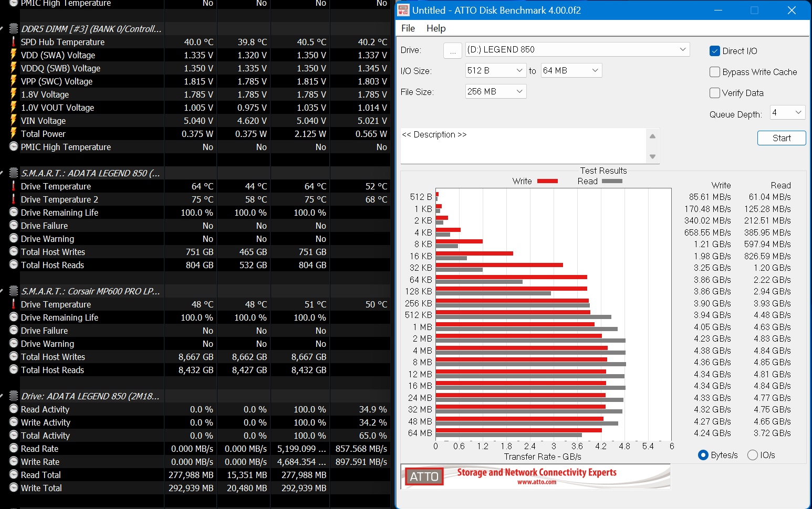The width and height of the screenshot is (812, 509).
Task: Click the 292,939 MB Write Total value
Action: (x=191, y=488)
